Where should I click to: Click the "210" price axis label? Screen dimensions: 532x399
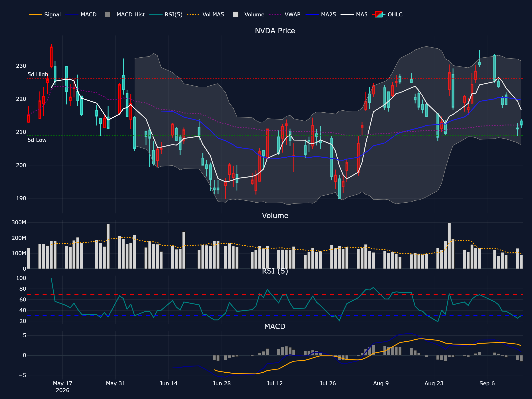point(21,132)
